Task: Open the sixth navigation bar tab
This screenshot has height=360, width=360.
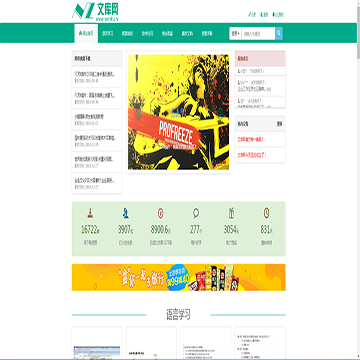Action: click(x=187, y=33)
